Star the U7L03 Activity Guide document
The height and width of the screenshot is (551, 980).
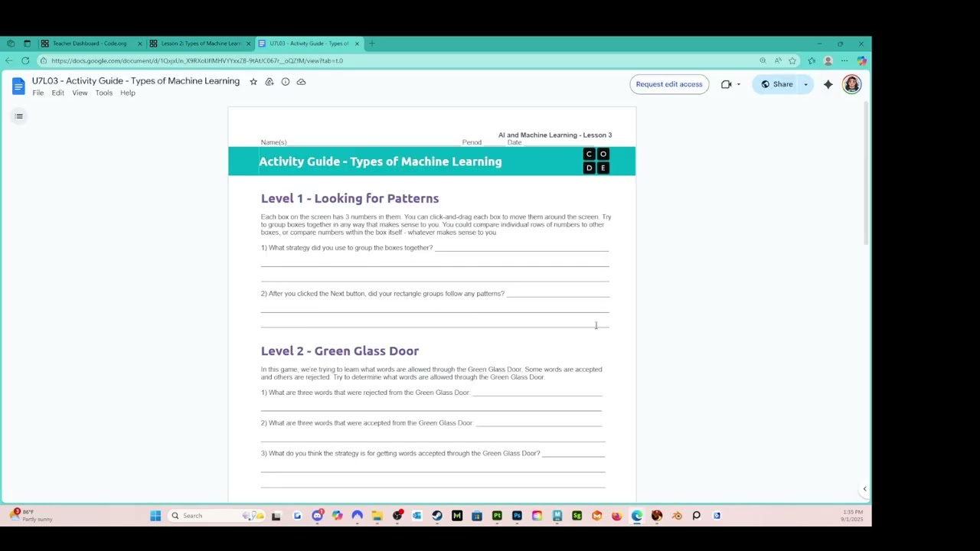click(253, 82)
